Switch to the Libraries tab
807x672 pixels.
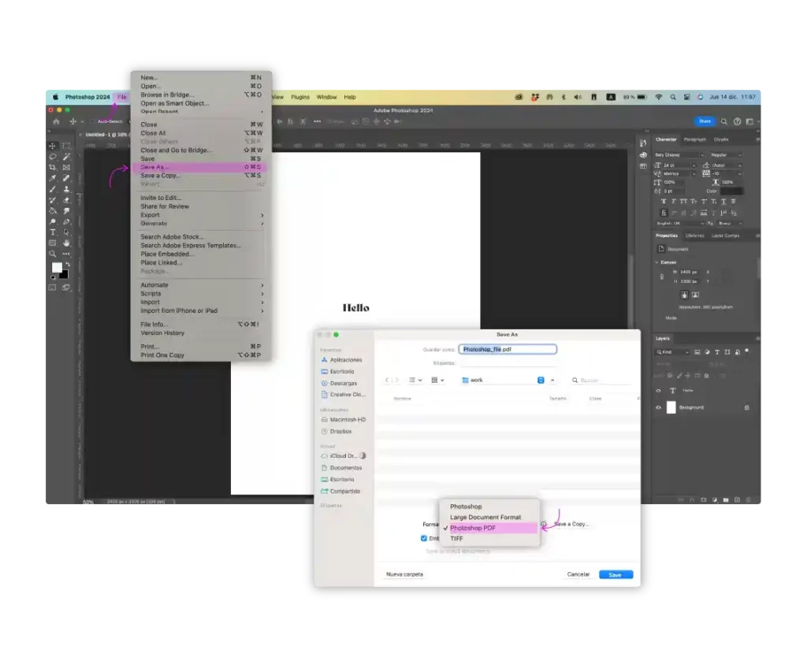coord(694,236)
